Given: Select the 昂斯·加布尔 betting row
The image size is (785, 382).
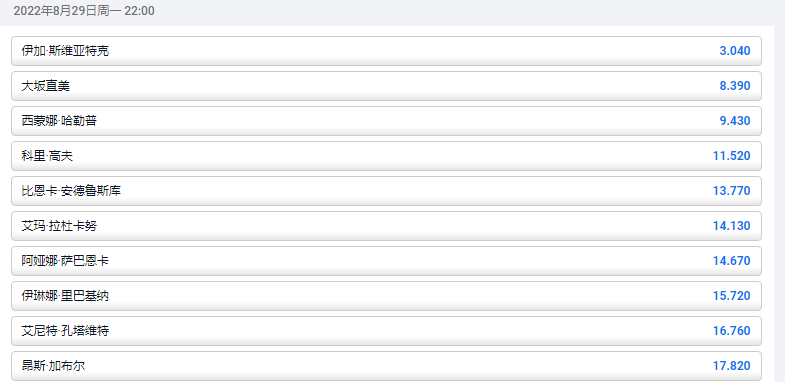Looking at the screenshot, I should pyautogui.click(x=386, y=366).
